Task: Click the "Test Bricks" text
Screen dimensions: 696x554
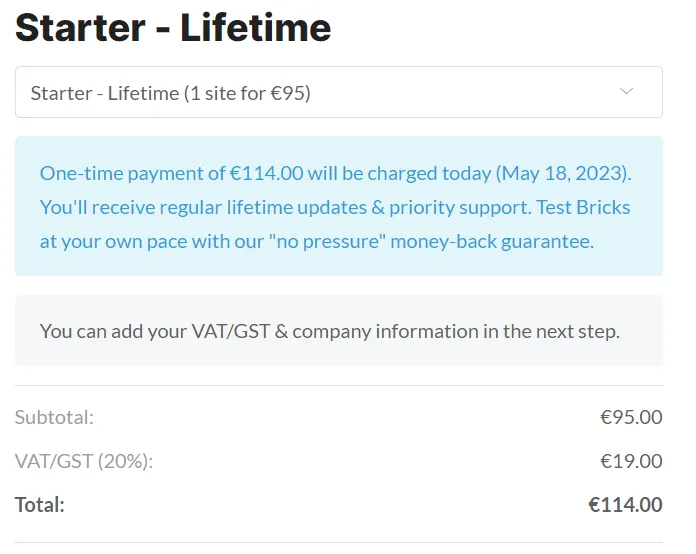Action: pos(583,207)
